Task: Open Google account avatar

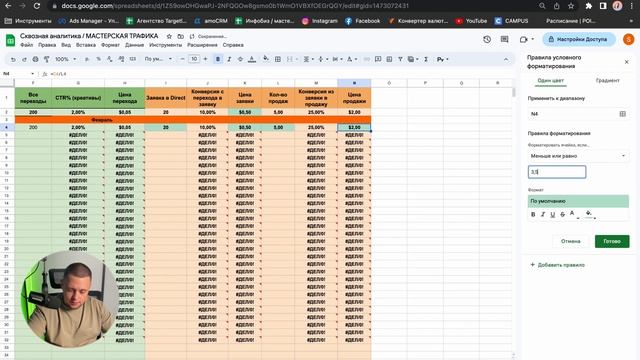Action: pos(628,39)
